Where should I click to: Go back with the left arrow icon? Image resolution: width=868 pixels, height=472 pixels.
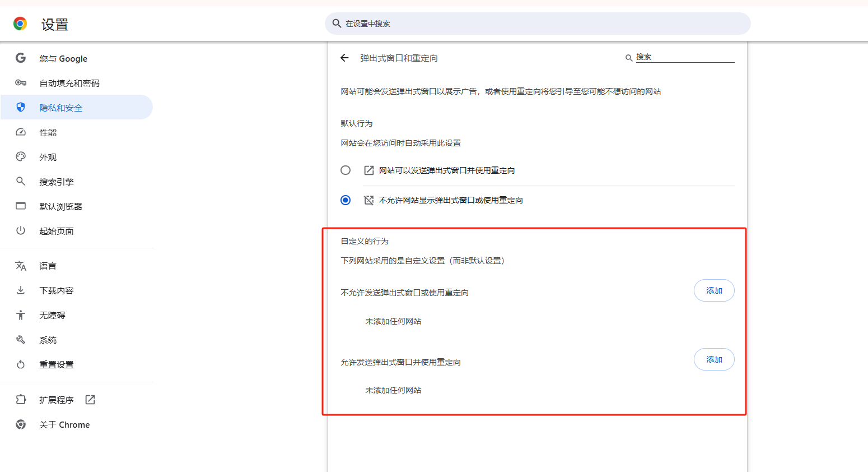point(344,58)
